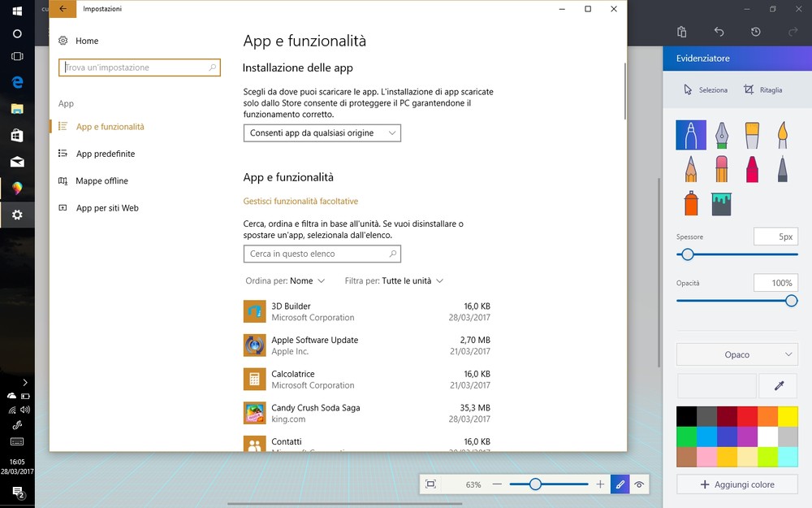The height and width of the screenshot is (508, 812).
Task: Click the Cerca in questo elenco field
Action: click(322, 254)
